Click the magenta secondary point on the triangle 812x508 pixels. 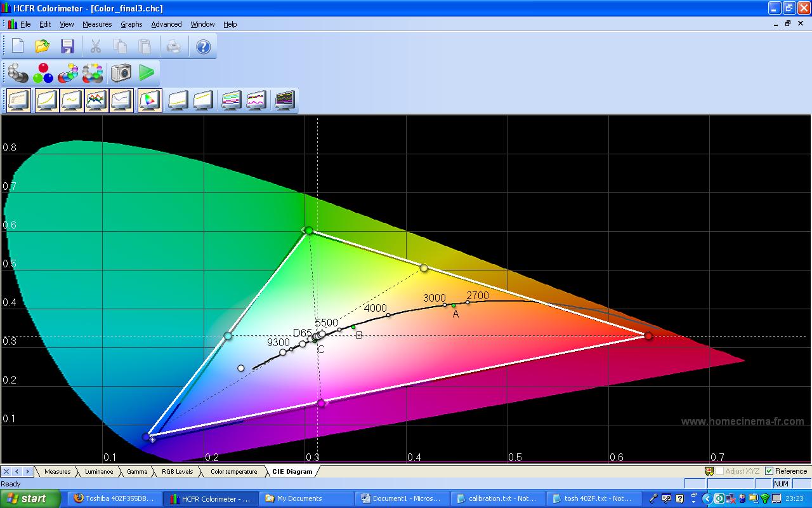tap(321, 403)
